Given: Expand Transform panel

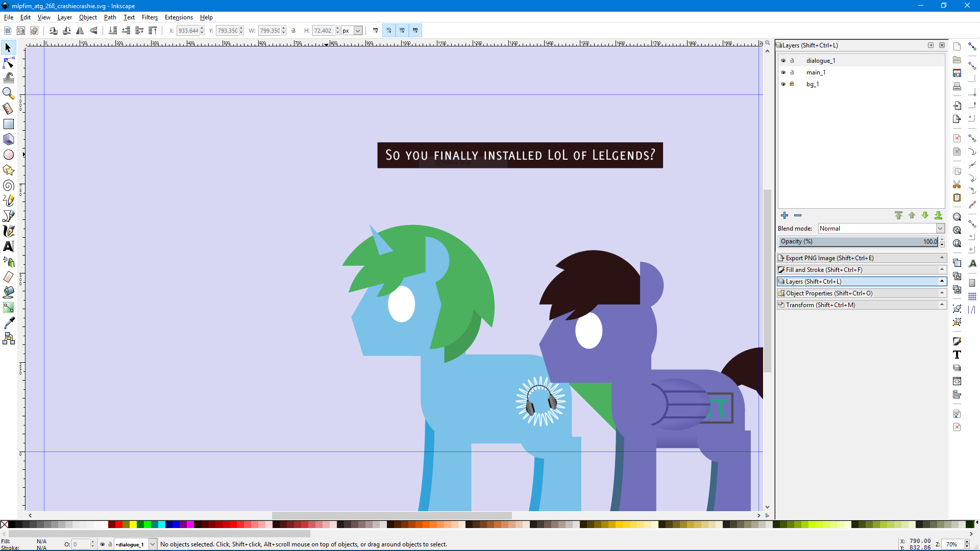Looking at the screenshot, I should 862,305.
